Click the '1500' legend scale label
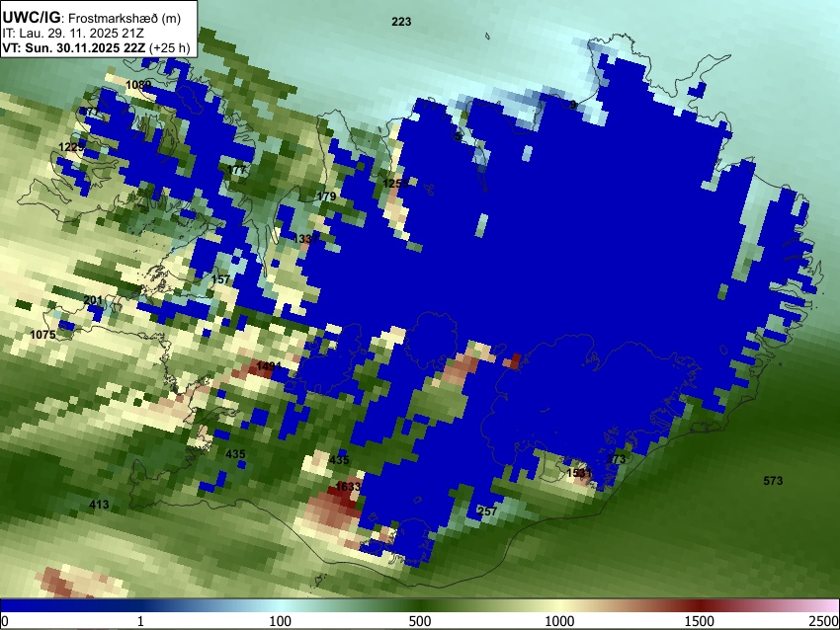The height and width of the screenshot is (630, 840). [x=699, y=621]
